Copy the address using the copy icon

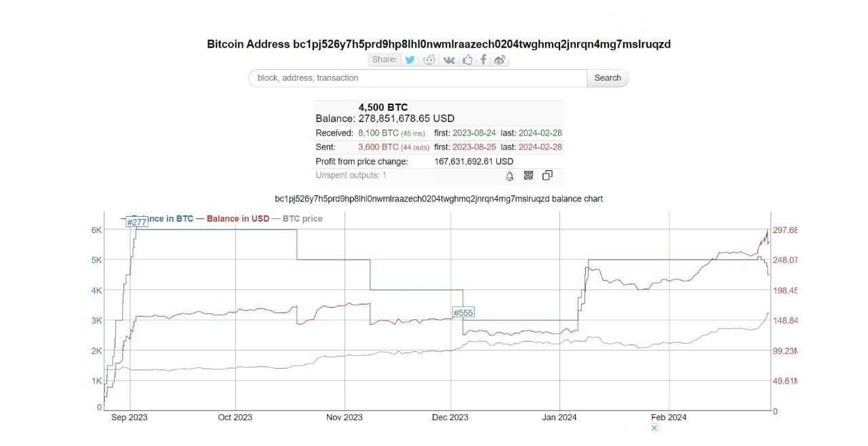(x=547, y=176)
